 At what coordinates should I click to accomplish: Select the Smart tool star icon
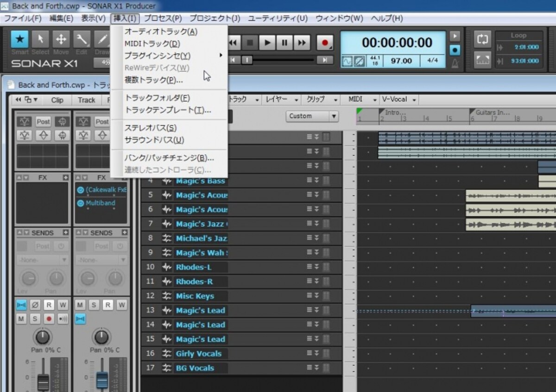point(20,40)
